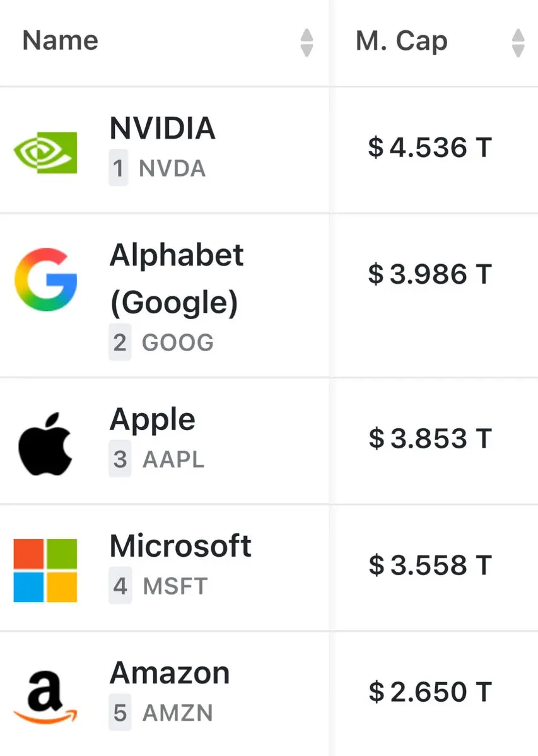Click the GOOG ticker symbol
538x756 pixels.
178,343
